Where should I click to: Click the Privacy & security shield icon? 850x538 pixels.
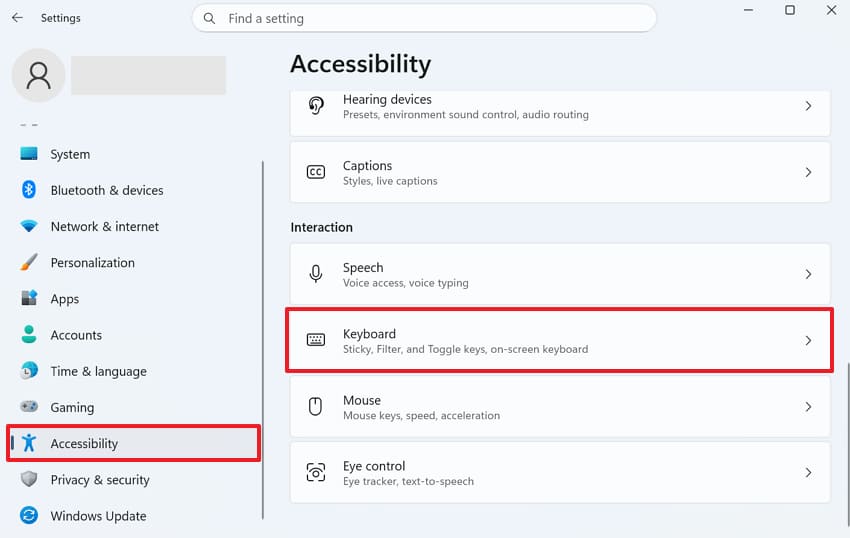[x=29, y=479]
